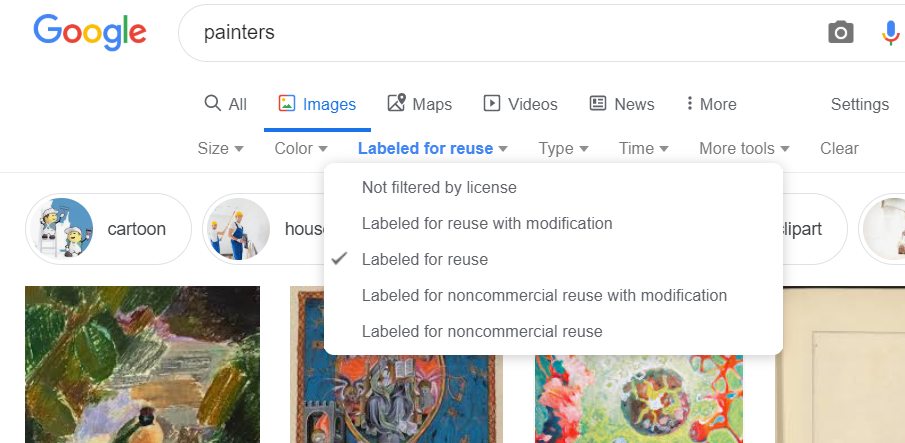The width and height of the screenshot is (905, 443).
Task: Switch to the Maps tab
Action: pos(419,104)
